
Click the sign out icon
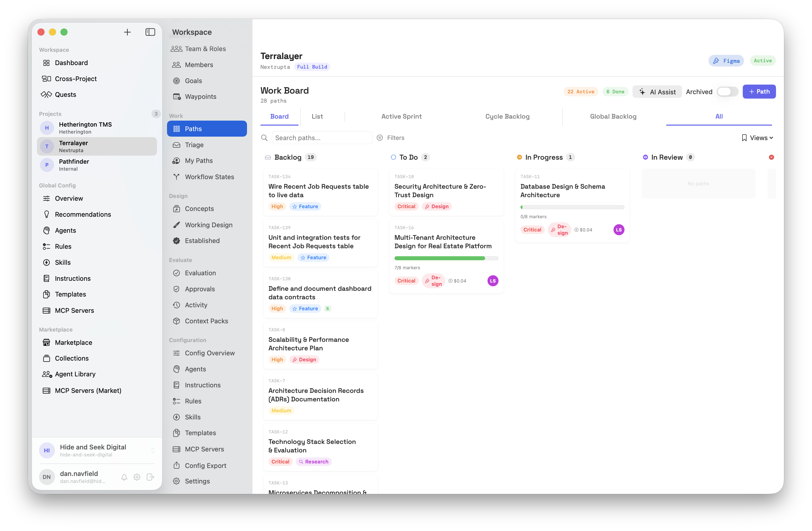150,477
